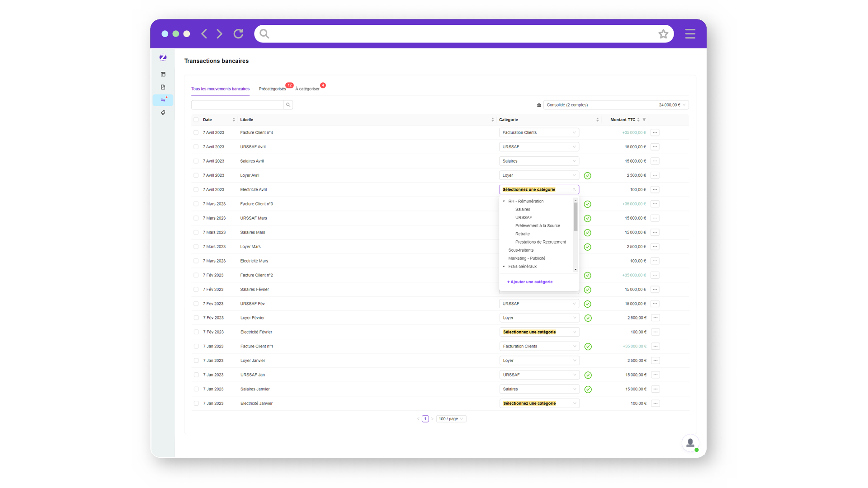The width and height of the screenshot is (868, 488).
Task: Collapse the RH - Rémunération category group
Action: 504,201
